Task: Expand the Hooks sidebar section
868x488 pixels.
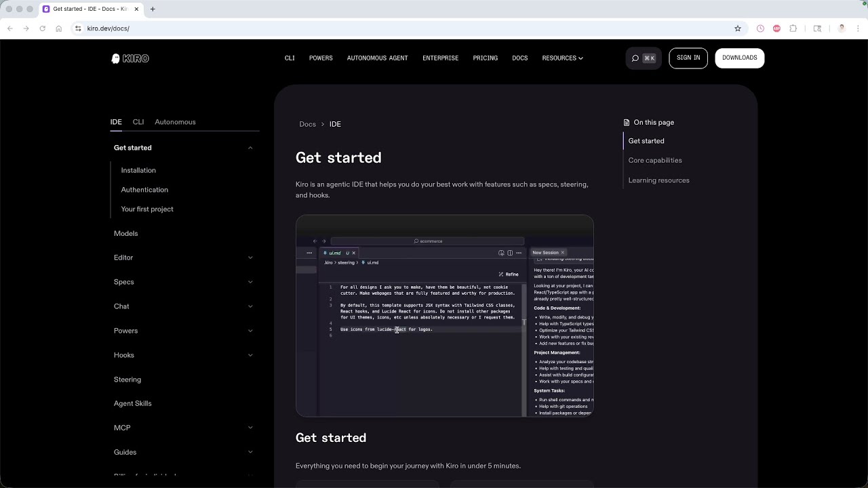Action: coord(250,355)
